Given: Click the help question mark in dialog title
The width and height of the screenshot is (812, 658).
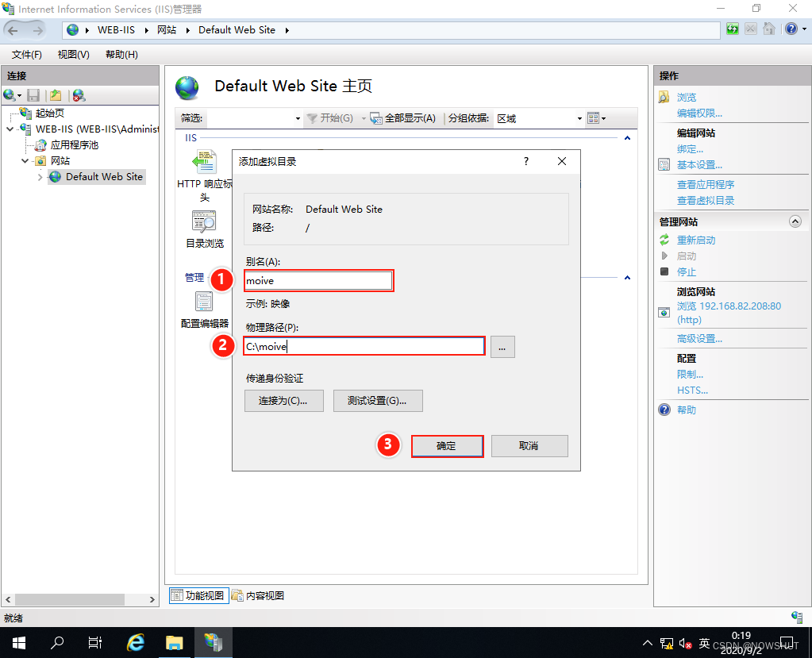Looking at the screenshot, I should click(526, 161).
